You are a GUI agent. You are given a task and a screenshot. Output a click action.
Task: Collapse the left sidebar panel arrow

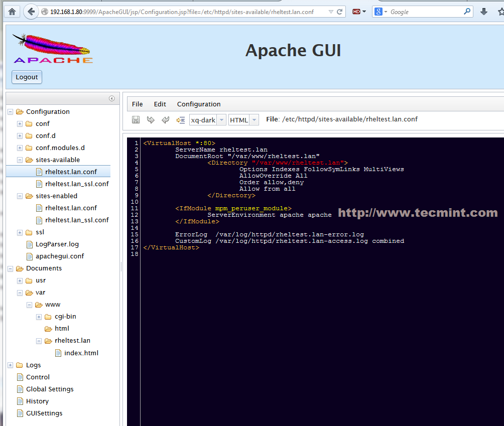111,98
